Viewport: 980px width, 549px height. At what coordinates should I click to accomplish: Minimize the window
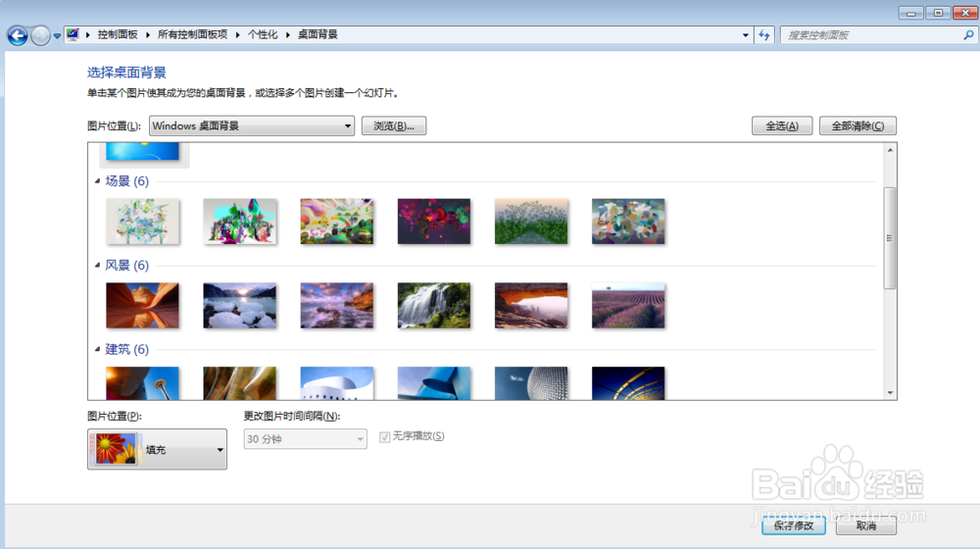click(910, 13)
